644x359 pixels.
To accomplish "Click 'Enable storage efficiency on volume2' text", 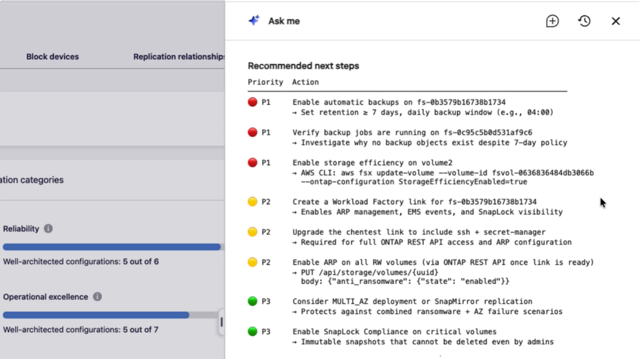I will [x=372, y=163].
